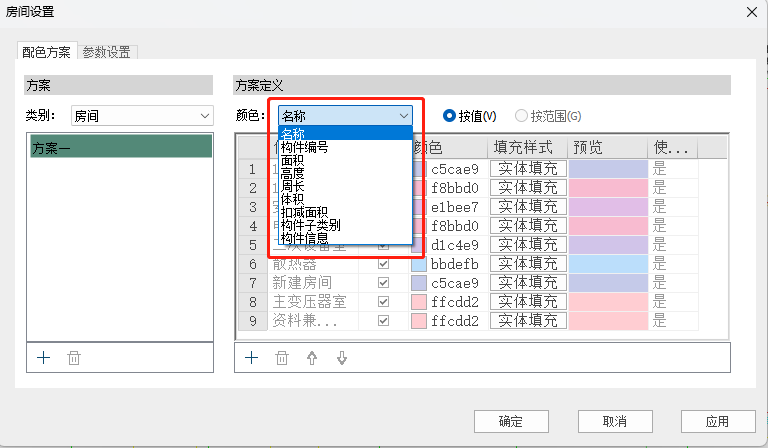This screenshot has height=448, width=768.
Task: Click the preview cell of row 6
Action: click(x=608, y=264)
